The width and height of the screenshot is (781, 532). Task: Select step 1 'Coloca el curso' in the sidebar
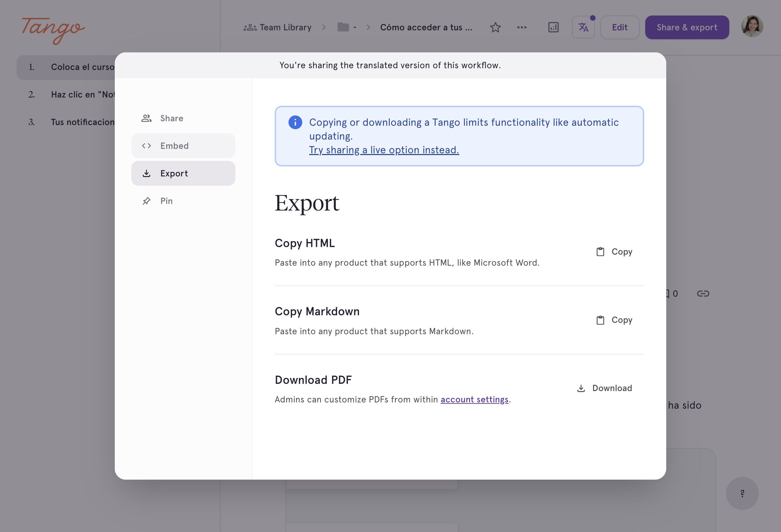(x=66, y=67)
